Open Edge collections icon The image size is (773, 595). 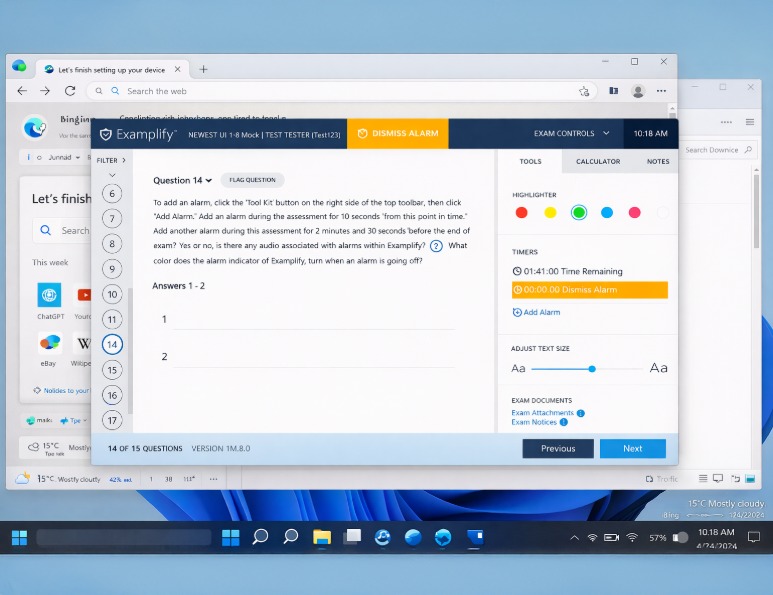click(613, 91)
